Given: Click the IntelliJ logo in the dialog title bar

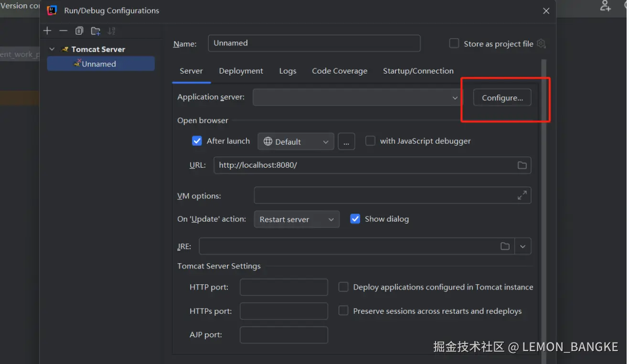Looking at the screenshot, I should tap(52, 11).
